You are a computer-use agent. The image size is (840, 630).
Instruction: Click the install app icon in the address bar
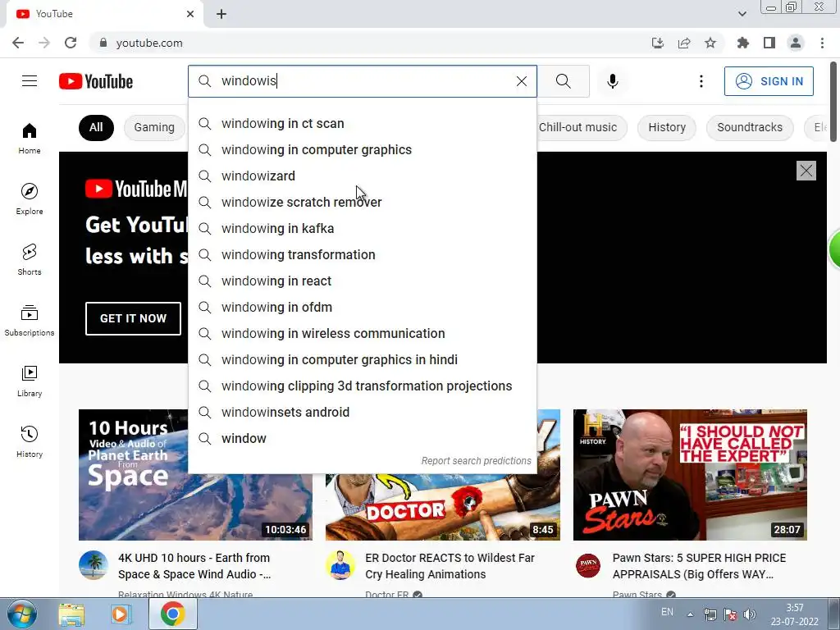pos(657,43)
